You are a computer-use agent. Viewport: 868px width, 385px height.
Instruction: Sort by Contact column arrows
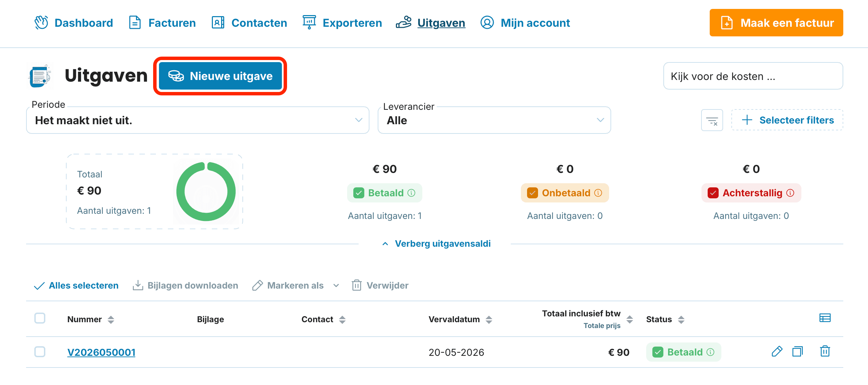pos(342,320)
